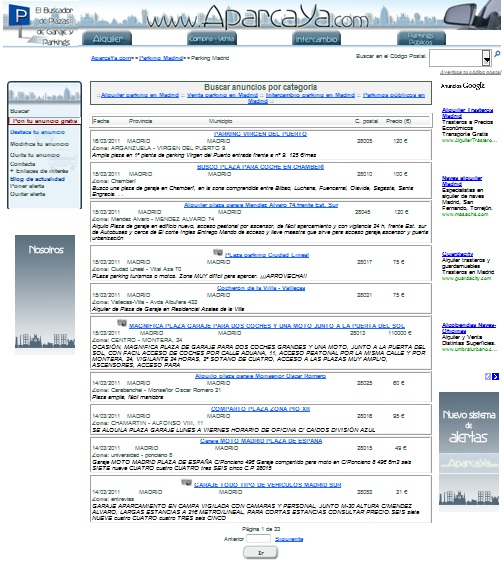Click the C. postal column header

[366, 121]
